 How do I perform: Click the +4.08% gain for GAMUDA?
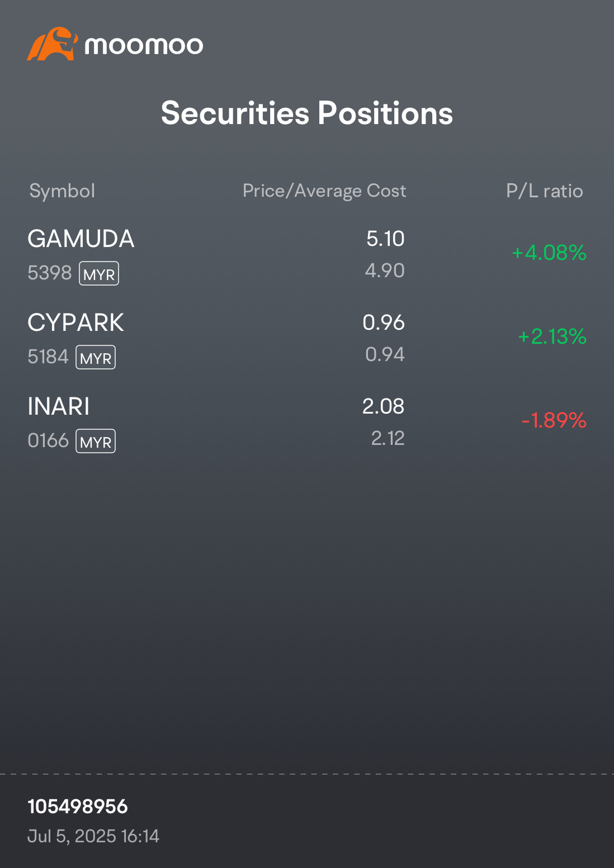[549, 253]
